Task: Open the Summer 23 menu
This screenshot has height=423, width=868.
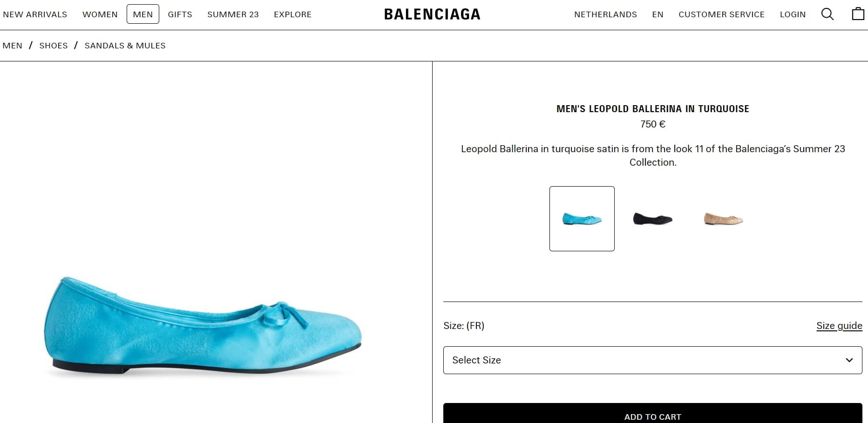Action: point(233,14)
